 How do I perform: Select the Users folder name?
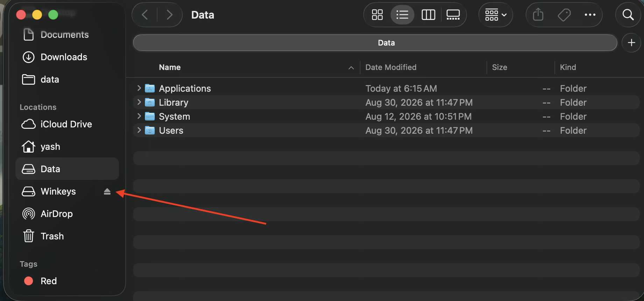171,131
